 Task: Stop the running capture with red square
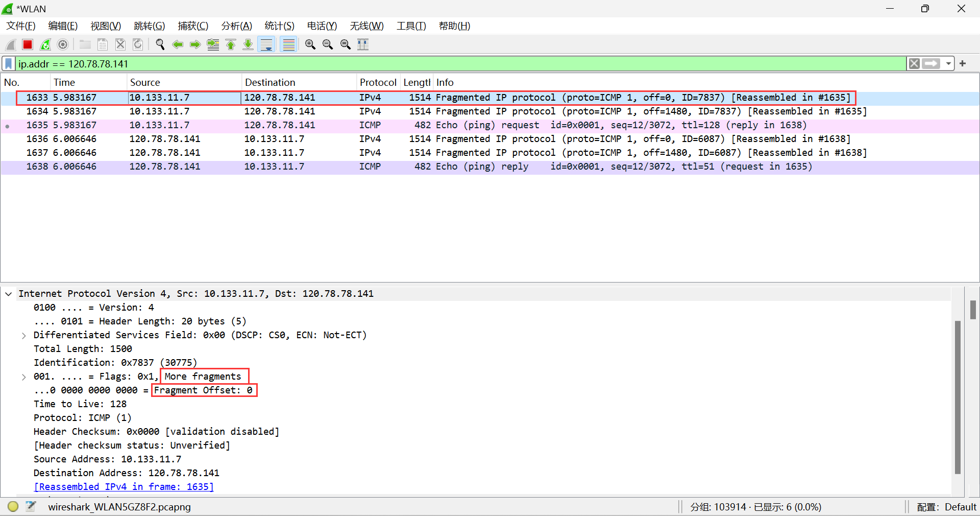click(28, 44)
